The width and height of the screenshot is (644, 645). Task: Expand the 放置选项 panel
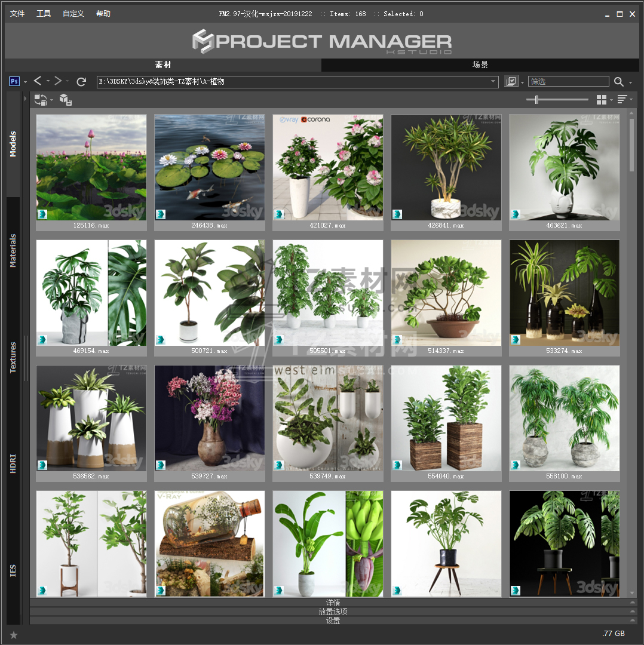pos(333,612)
